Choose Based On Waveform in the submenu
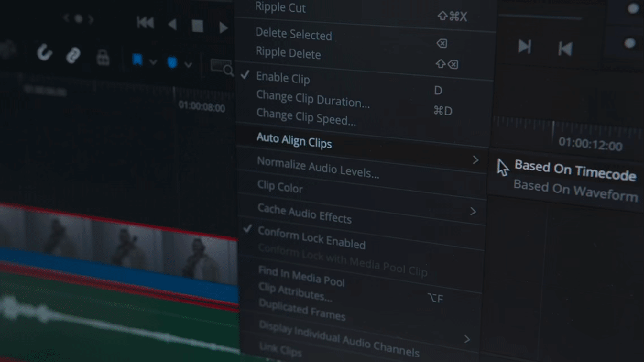The width and height of the screenshot is (644, 362). (x=575, y=190)
